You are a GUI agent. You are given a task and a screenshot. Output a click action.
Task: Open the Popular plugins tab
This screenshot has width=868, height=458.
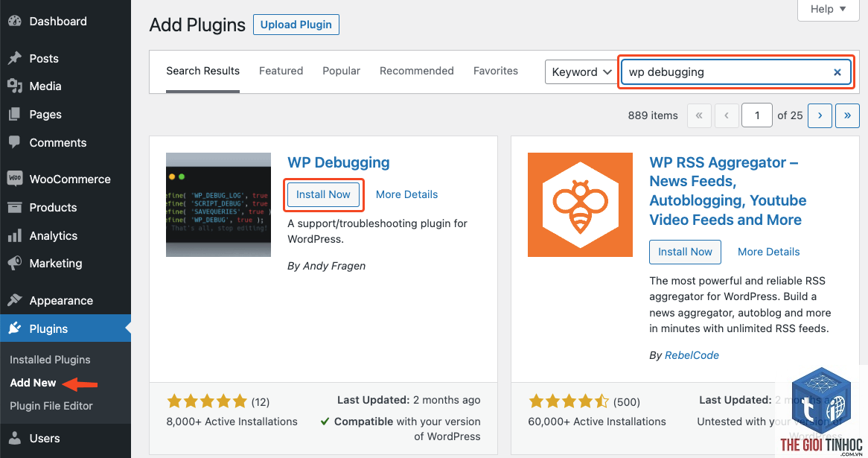click(342, 71)
